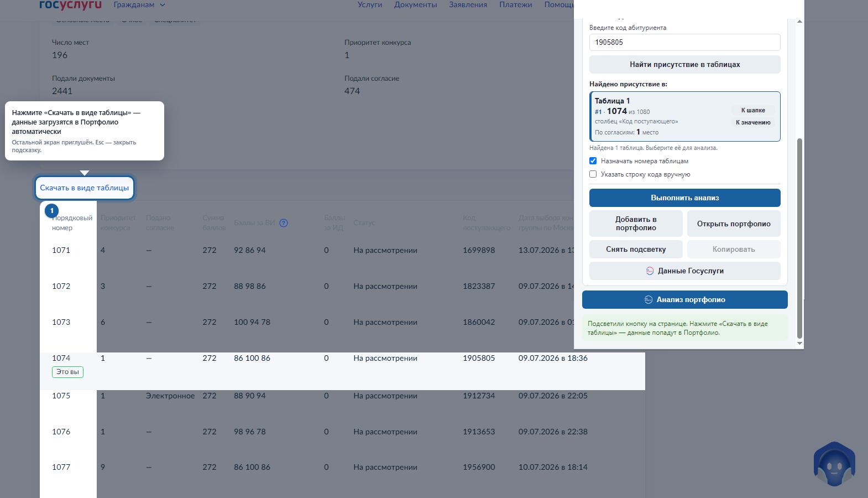Click «Подали согласие» value 474
Image resolution: width=868 pixels, height=498 pixels.
[x=352, y=91]
